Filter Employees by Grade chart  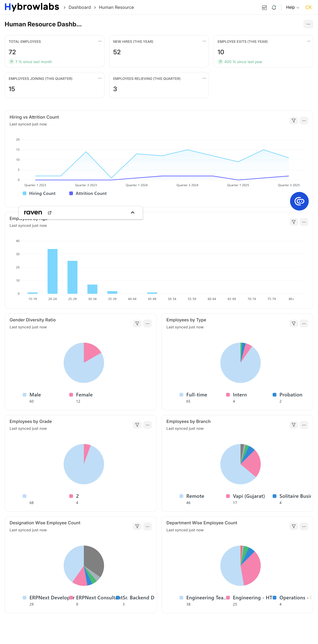pos(137,425)
